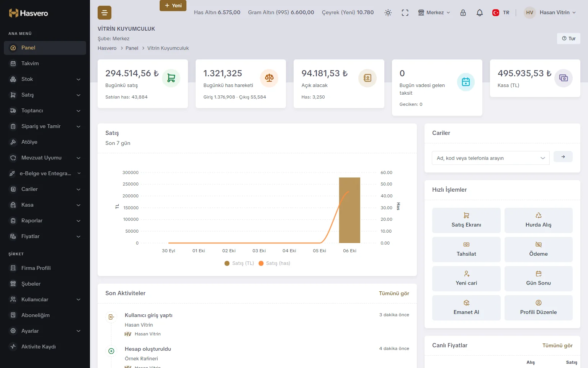Open the Hasan Vitrin user menu
Image resolution: width=588 pixels, height=368 pixels.
coord(550,13)
